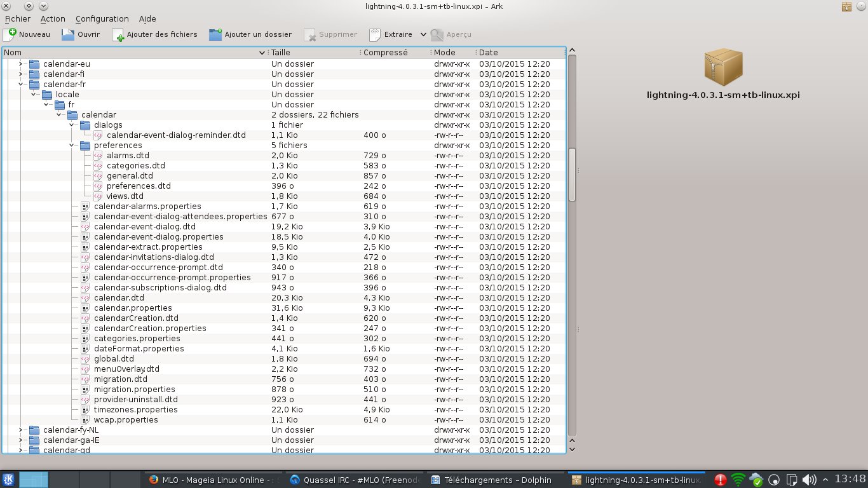Viewport: 868px width, 488px height.
Task: Click the lightning xpi package thumbnail
Action: click(x=723, y=68)
